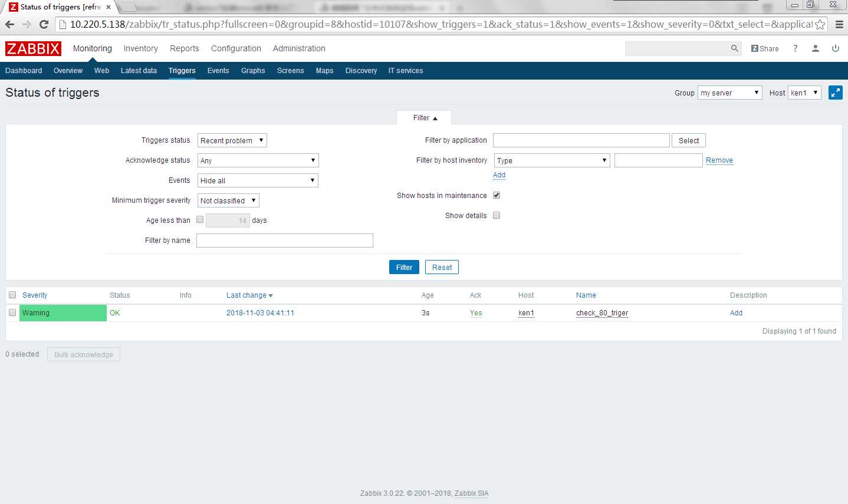Click the Bulk acknowledge button
The image size is (848, 504).
click(84, 354)
